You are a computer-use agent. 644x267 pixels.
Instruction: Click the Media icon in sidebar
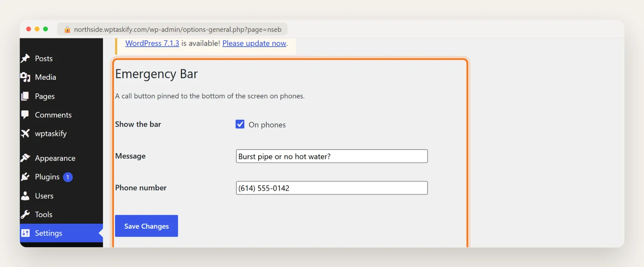click(25, 77)
